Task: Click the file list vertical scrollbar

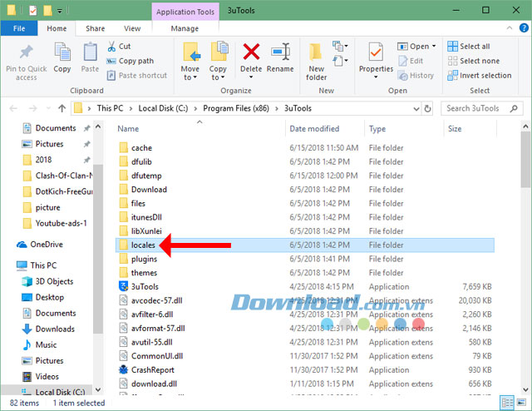Action: tap(525, 160)
